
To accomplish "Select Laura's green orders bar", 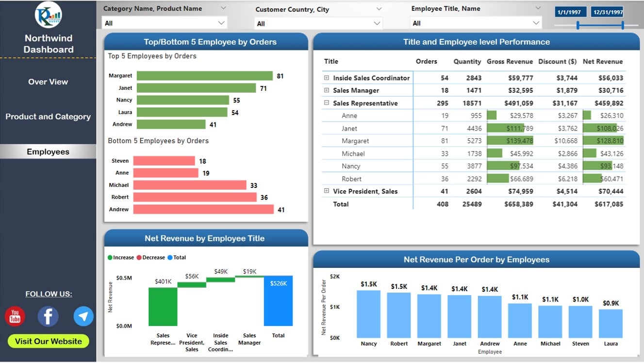I will coord(182,112).
